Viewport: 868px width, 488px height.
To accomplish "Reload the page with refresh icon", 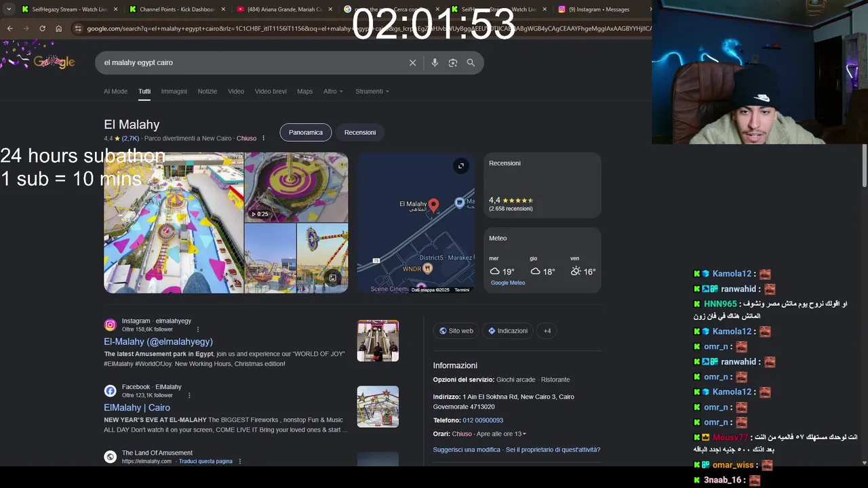I will click(42, 28).
